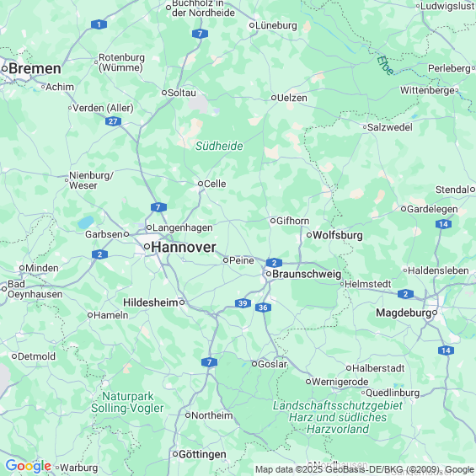The width and height of the screenshot is (476, 476).
Task: Click the A39 highway shield icon
Action: pyautogui.click(x=243, y=303)
